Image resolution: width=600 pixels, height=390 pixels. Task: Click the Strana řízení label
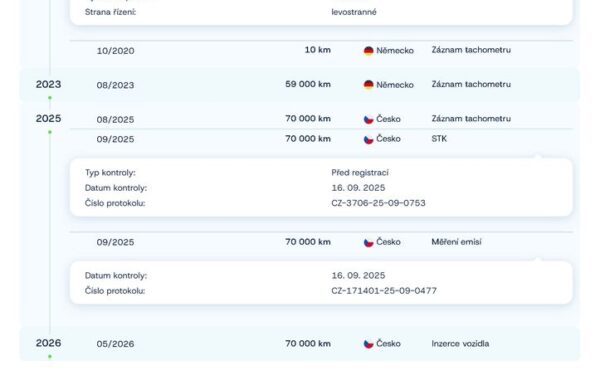tap(111, 12)
